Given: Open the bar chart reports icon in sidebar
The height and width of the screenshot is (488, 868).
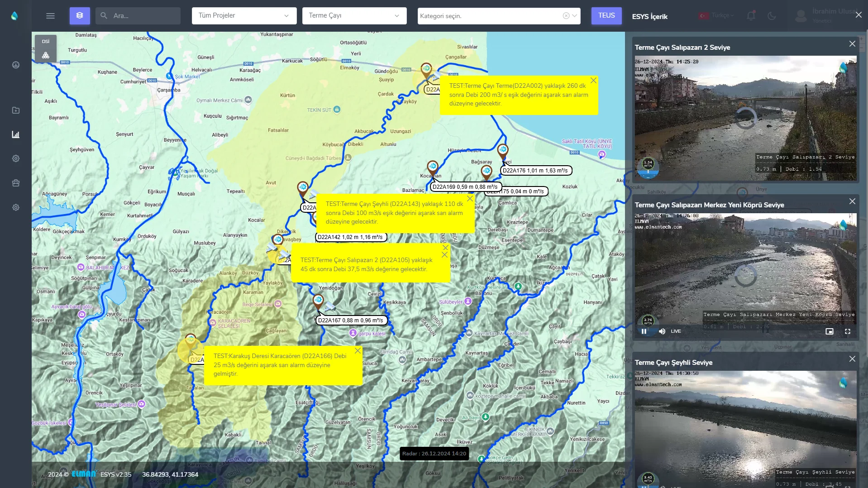Looking at the screenshot, I should (16, 134).
